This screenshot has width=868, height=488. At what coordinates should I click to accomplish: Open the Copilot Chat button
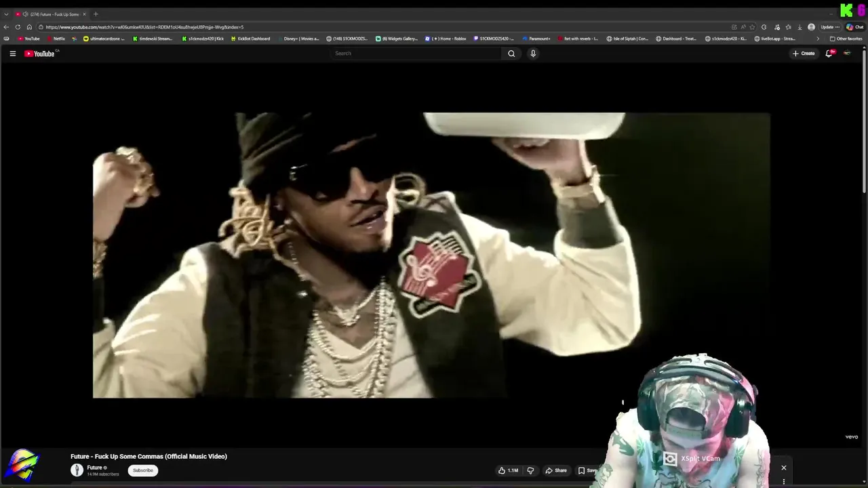[854, 27]
